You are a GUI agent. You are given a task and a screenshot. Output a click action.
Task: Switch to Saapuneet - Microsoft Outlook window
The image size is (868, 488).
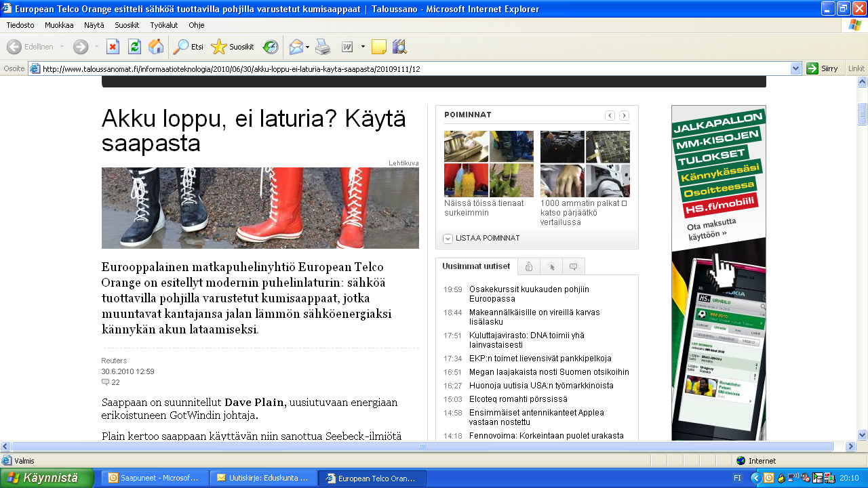pos(155,478)
